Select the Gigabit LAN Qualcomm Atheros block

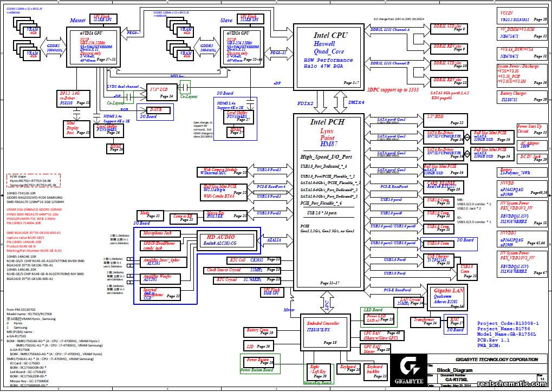[x=447, y=298]
